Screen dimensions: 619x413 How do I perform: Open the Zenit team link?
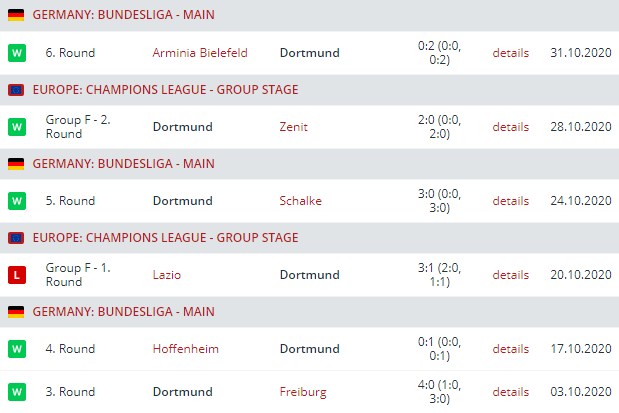[x=294, y=127]
